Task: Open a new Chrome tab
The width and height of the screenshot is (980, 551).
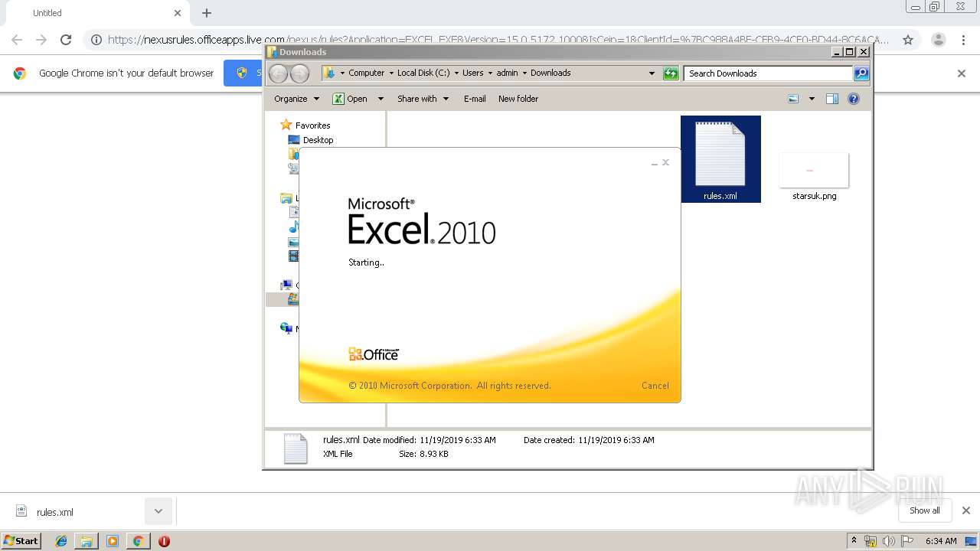Action: (207, 13)
